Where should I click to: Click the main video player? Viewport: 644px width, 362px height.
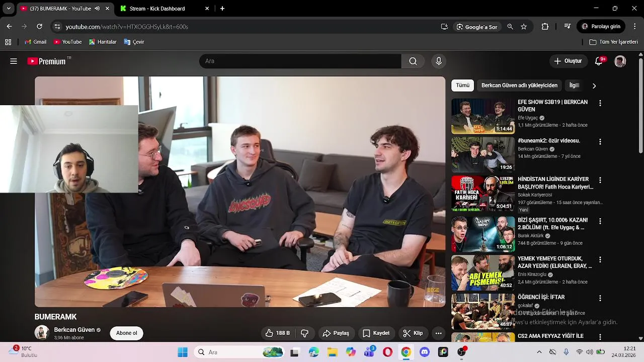(x=240, y=192)
